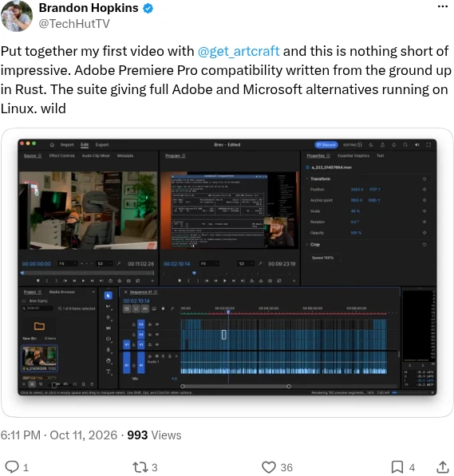The width and height of the screenshot is (454, 476).
Task: Switch to the Export workspace tab
Action: coord(102,145)
